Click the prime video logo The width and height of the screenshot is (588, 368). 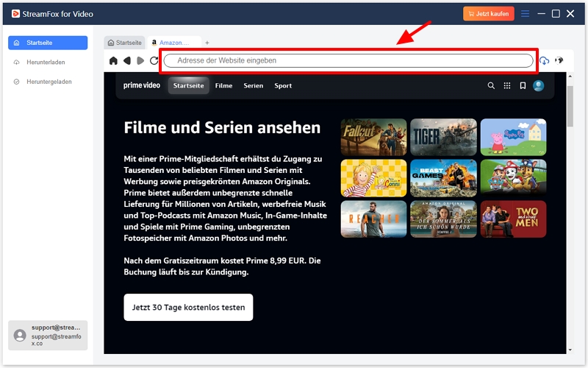click(142, 85)
